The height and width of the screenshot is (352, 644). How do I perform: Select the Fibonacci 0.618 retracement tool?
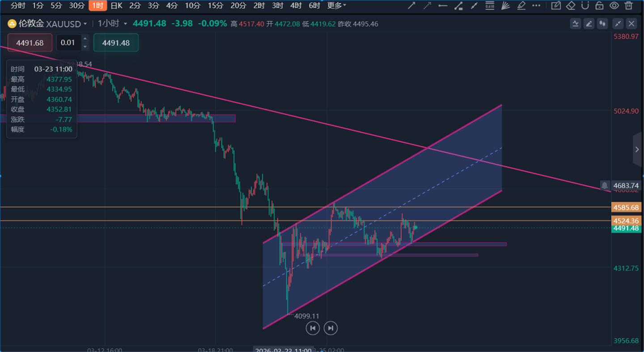[x=490, y=6]
